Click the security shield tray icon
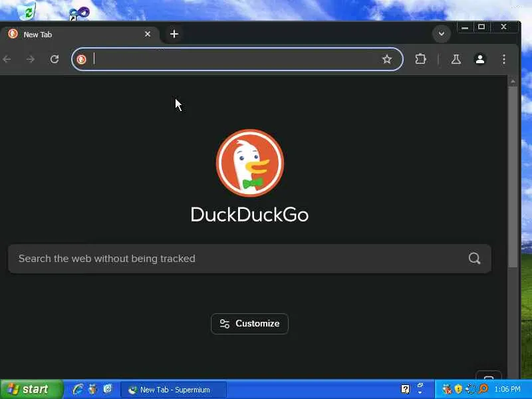This screenshot has width=532, height=399. (458, 389)
